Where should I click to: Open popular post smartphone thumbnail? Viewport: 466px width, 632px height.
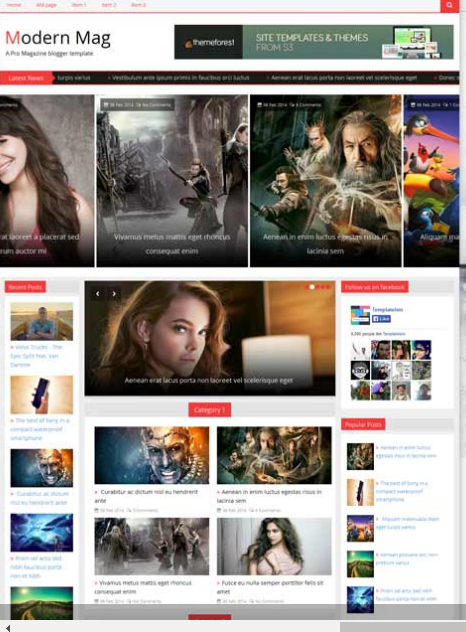tap(360, 492)
